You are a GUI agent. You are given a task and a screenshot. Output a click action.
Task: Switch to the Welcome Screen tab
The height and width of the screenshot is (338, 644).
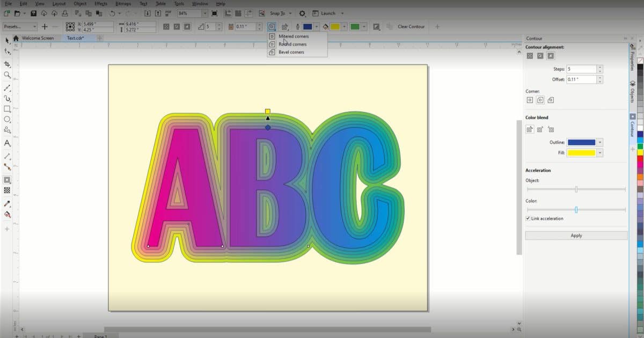(x=38, y=38)
